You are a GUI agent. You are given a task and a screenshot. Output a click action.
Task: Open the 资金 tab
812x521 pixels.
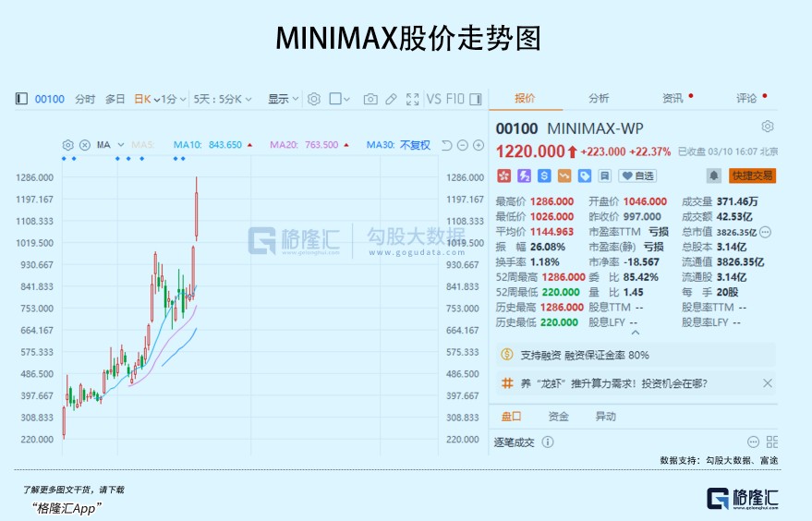coord(559,417)
